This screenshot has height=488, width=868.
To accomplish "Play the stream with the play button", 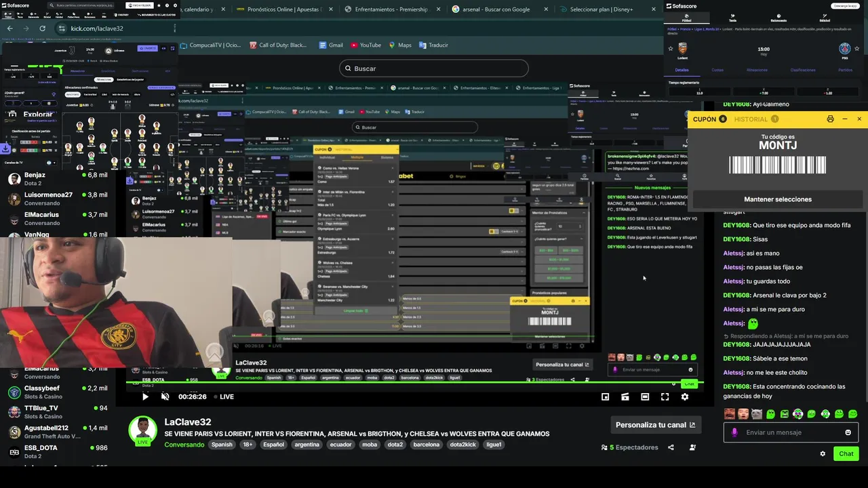I will (145, 396).
